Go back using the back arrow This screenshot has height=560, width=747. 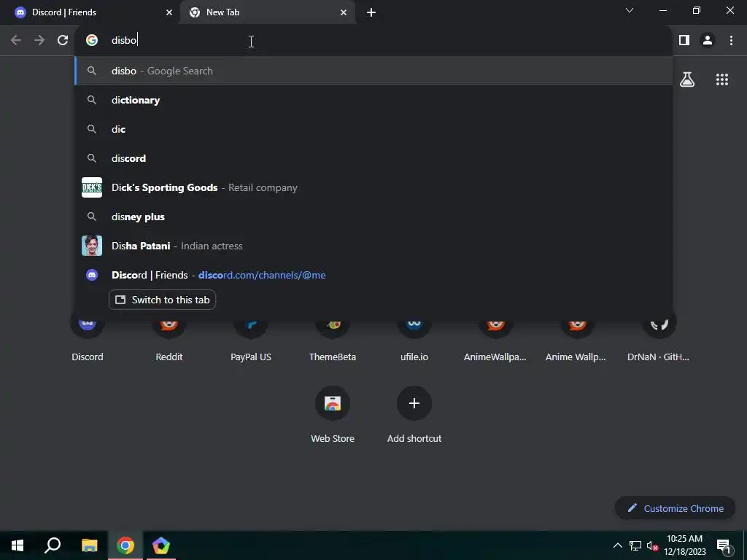pyautogui.click(x=16, y=40)
